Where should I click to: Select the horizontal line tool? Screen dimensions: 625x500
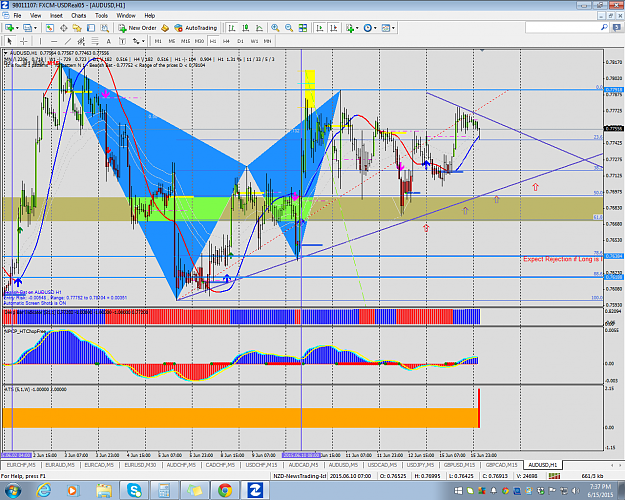tap(54, 41)
